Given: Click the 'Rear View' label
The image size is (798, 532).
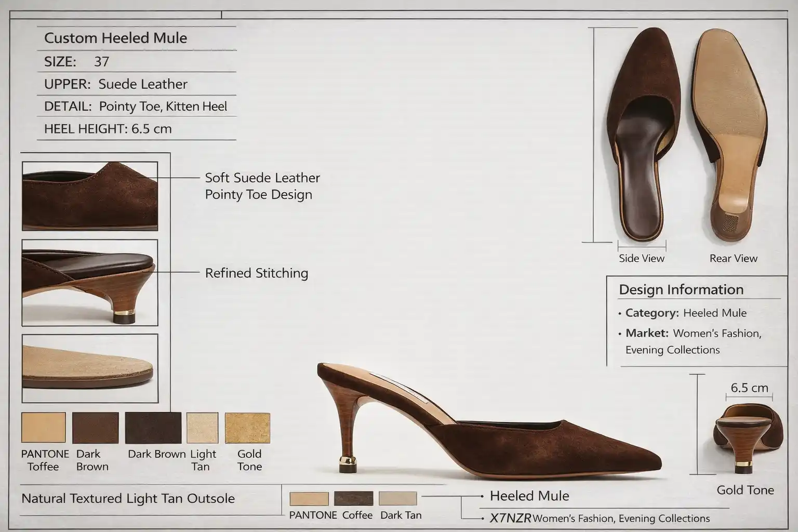Looking at the screenshot, I should pyautogui.click(x=734, y=258).
